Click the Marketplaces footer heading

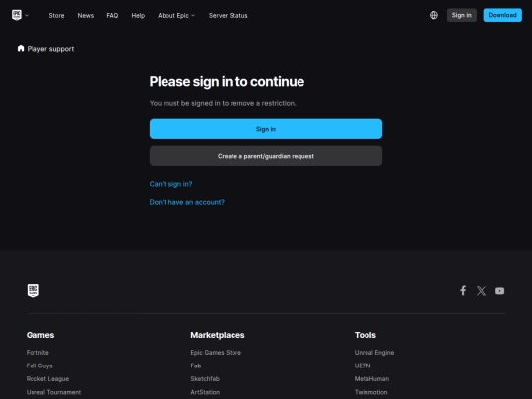(x=218, y=335)
